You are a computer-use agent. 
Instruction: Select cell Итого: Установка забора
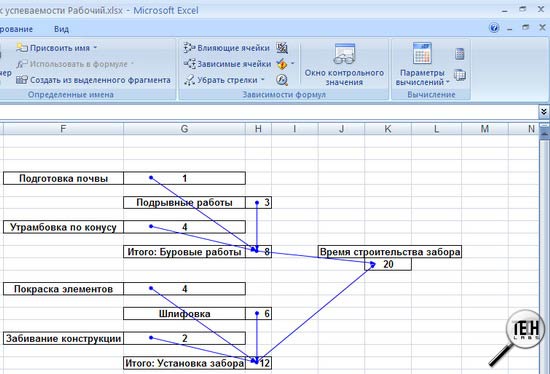pos(185,363)
